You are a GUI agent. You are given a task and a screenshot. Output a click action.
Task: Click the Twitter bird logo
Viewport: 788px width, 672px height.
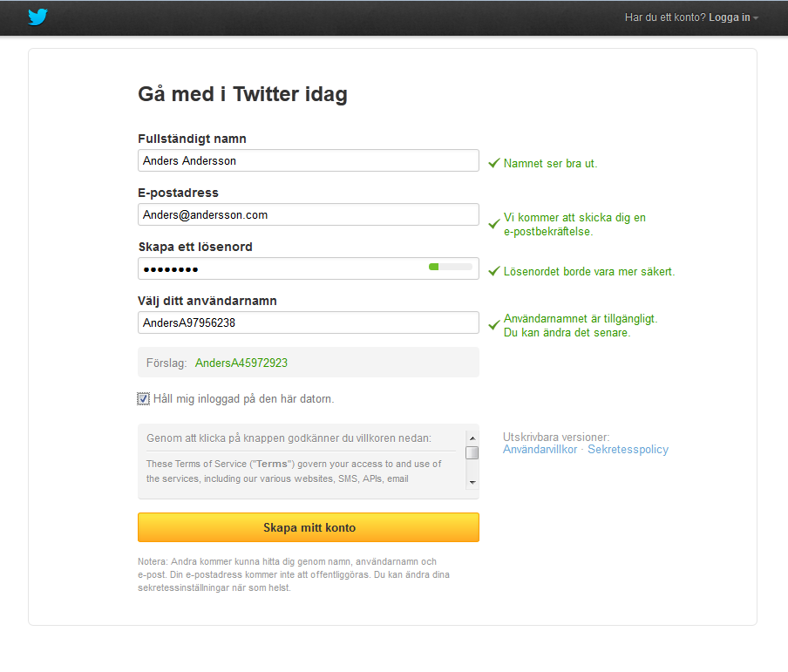click(x=37, y=17)
